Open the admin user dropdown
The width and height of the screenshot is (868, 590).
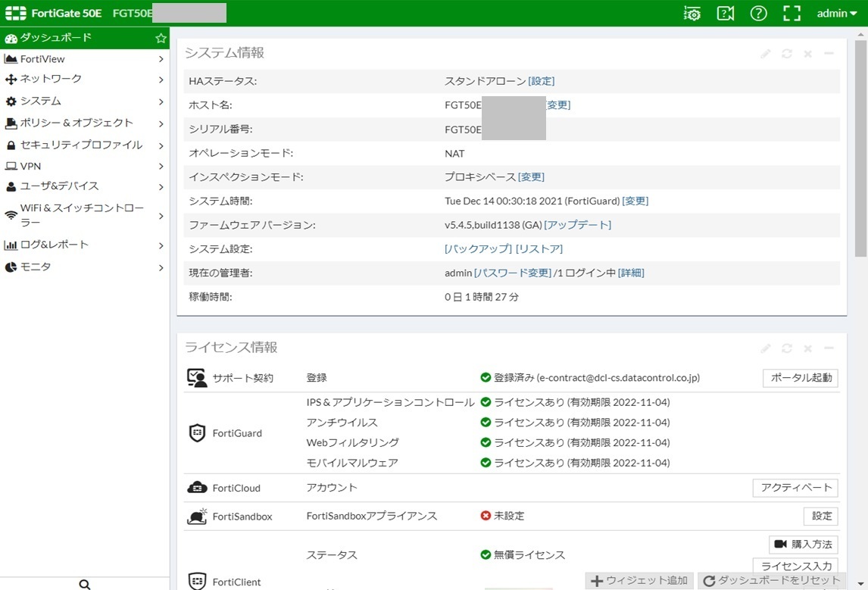tap(836, 14)
